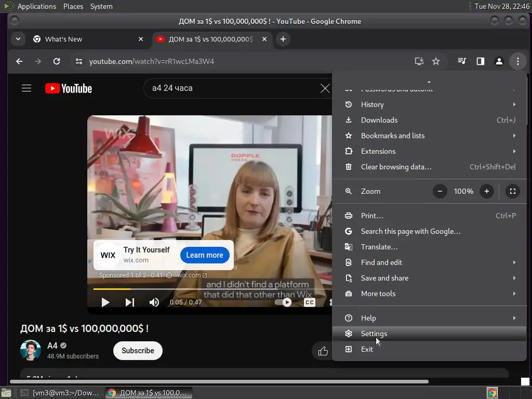Click Learn more on Wix ad
This screenshot has height=399, width=532.
point(205,255)
